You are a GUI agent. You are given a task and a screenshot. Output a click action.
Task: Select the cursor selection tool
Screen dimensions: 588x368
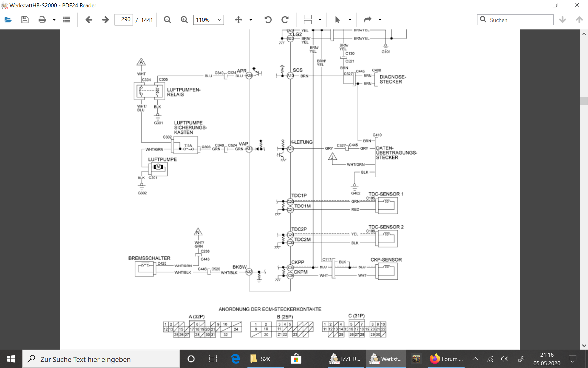pyautogui.click(x=337, y=20)
